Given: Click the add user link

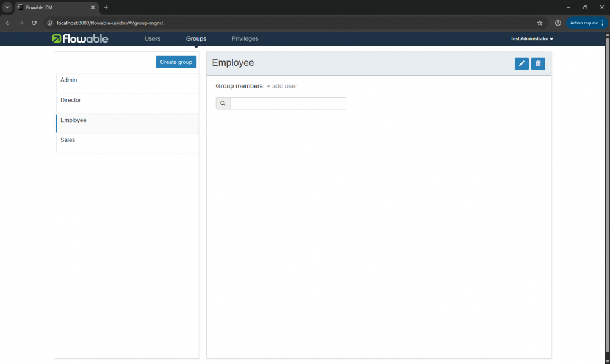Looking at the screenshot, I should pyautogui.click(x=282, y=86).
